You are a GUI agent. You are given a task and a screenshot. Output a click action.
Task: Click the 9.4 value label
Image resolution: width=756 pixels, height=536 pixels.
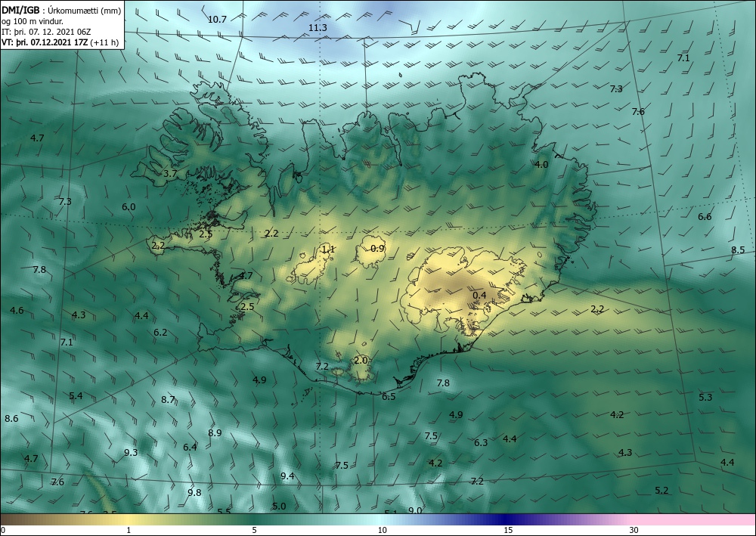[287, 476]
